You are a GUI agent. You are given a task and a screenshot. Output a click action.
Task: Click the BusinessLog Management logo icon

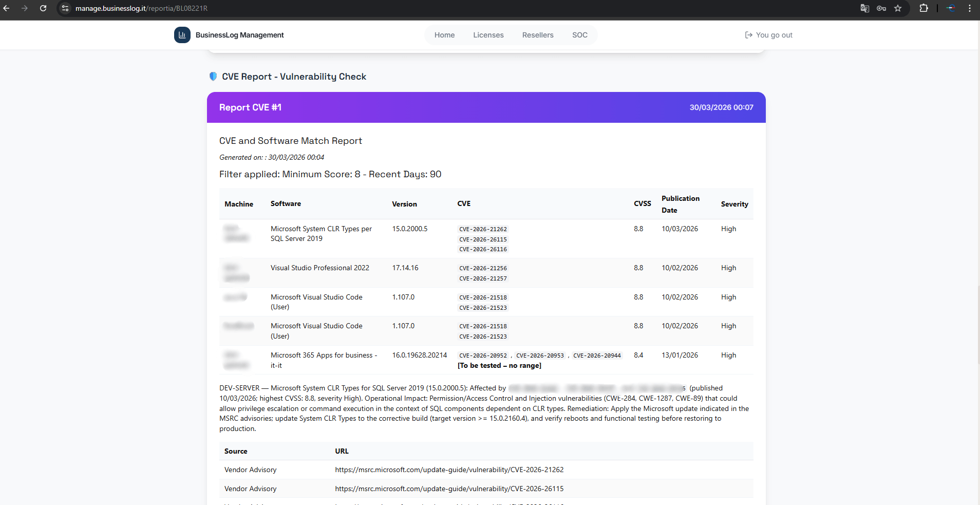coord(182,35)
